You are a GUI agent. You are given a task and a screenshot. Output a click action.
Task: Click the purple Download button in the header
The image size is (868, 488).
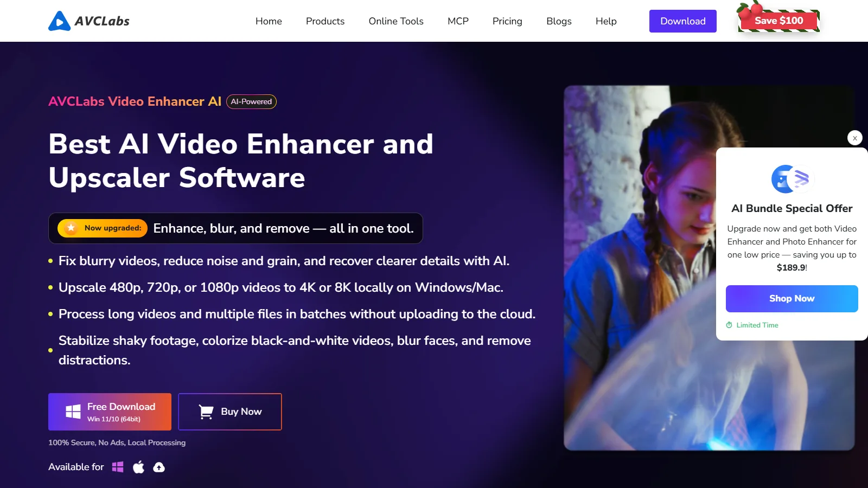click(683, 21)
